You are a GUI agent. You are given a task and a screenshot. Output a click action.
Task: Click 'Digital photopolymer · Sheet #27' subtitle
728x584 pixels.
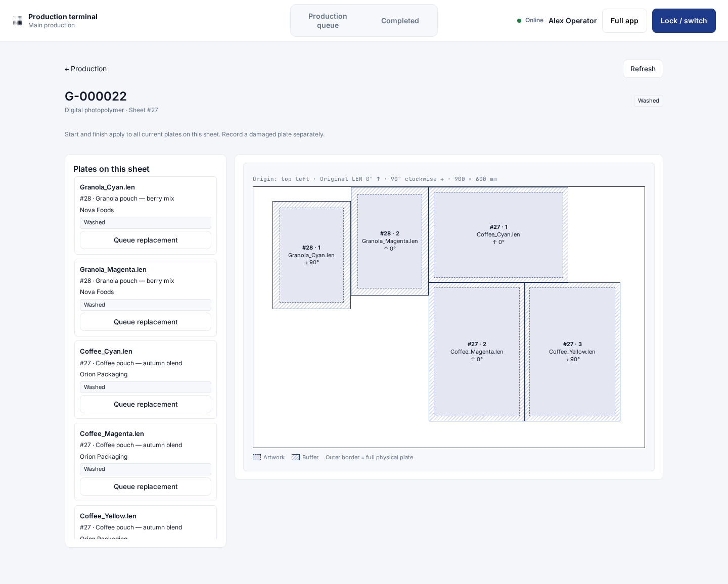tap(111, 110)
